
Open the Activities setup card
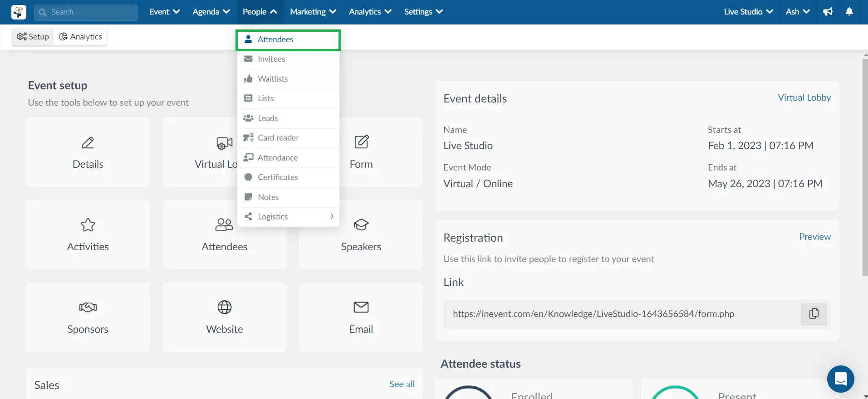click(88, 234)
